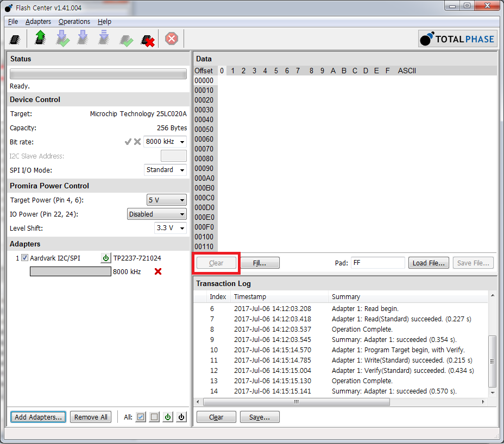The height and width of the screenshot is (444, 504).
Task: Click the red Abort operation icon
Action: pyautogui.click(x=171, y=39)
